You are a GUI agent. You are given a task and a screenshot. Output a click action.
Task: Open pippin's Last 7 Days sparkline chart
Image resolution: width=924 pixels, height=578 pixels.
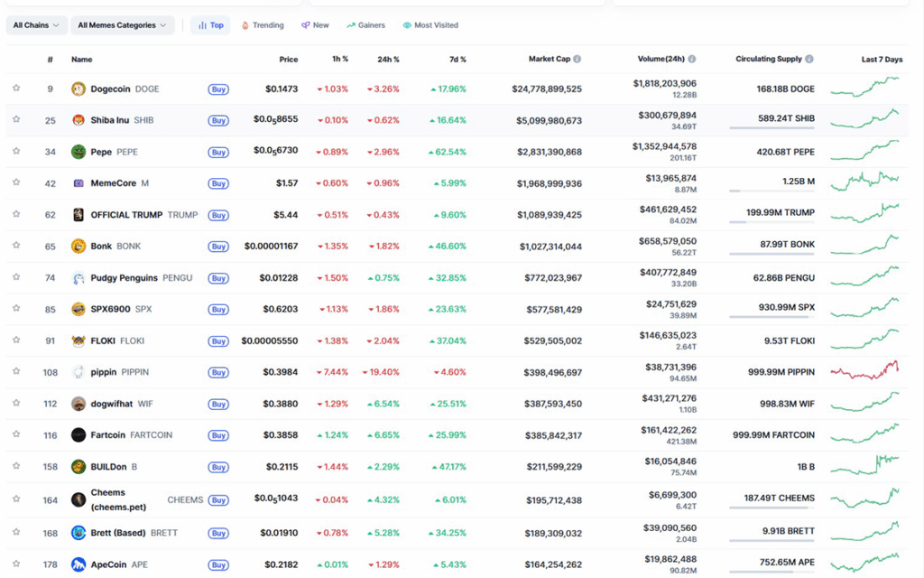coord(864,371)
